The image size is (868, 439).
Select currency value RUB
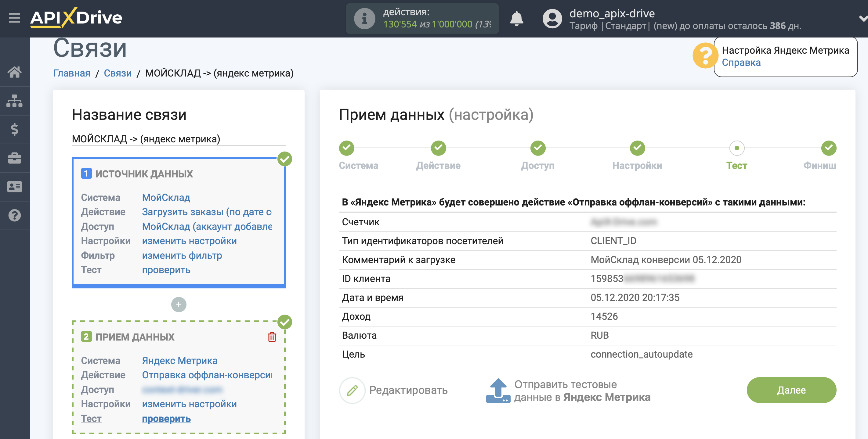pos(599,335)
